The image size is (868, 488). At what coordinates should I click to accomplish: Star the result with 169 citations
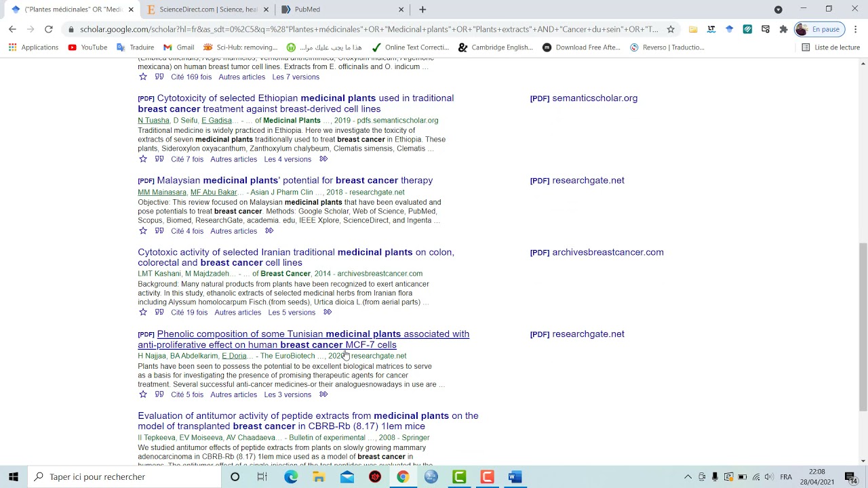(142, 77)
